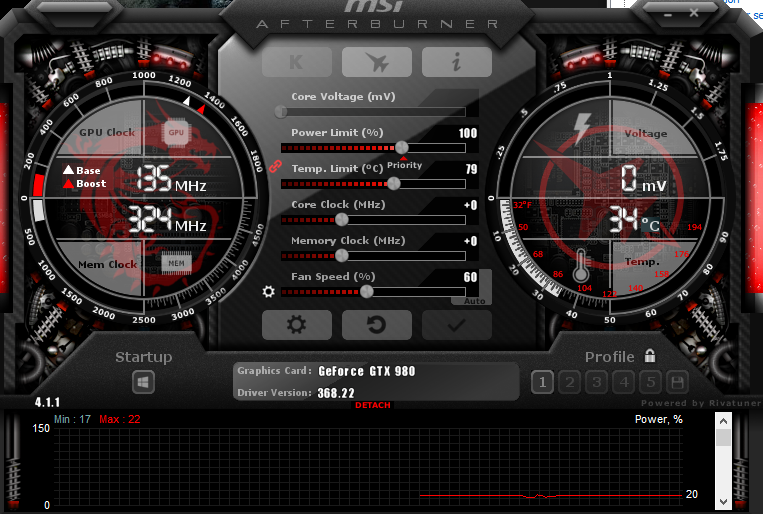
Task: Apply settings with the checkmark button
Action: pos(456,325)
